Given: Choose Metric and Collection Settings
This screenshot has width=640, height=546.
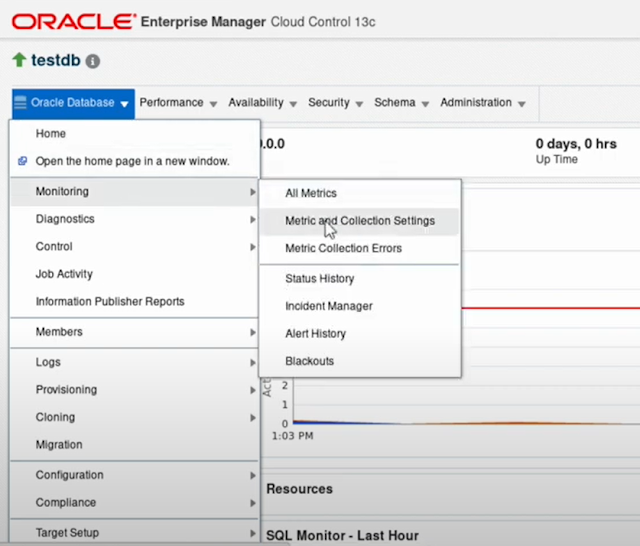Looking at the screenshot, I should [x=360, y=221].
